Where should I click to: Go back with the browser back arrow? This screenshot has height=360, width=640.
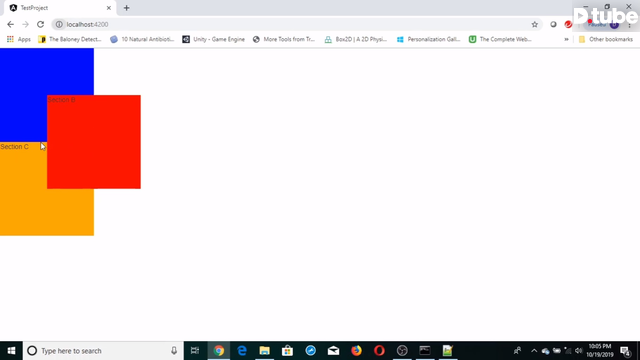pyautogui.click(x=11, y=24)
